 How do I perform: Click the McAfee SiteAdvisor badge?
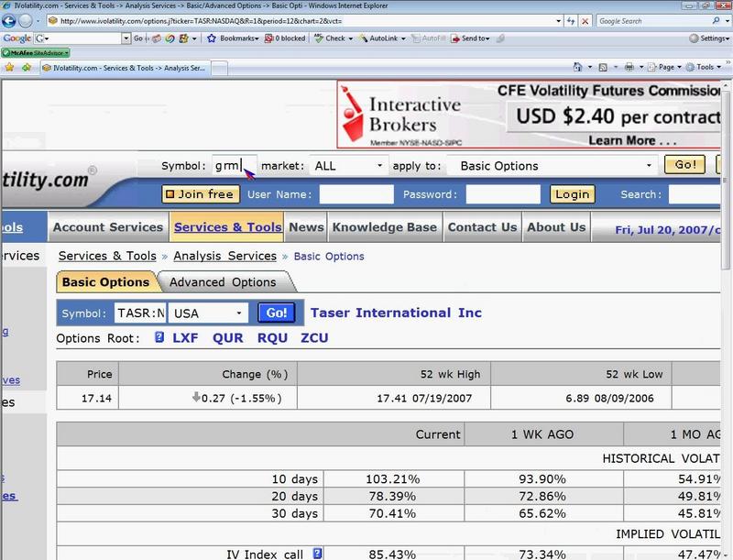(36, 53)
